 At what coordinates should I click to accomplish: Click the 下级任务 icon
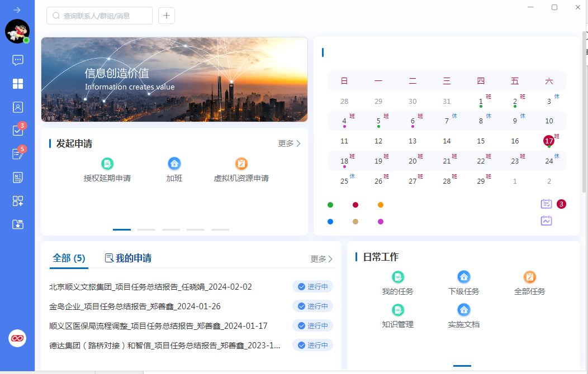pyautogui.click(x=463, y=276)
